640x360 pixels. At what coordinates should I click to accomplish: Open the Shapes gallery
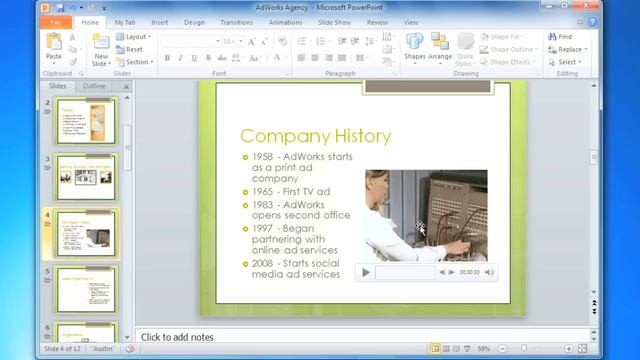pyautogui.click(x=415, y=48)
